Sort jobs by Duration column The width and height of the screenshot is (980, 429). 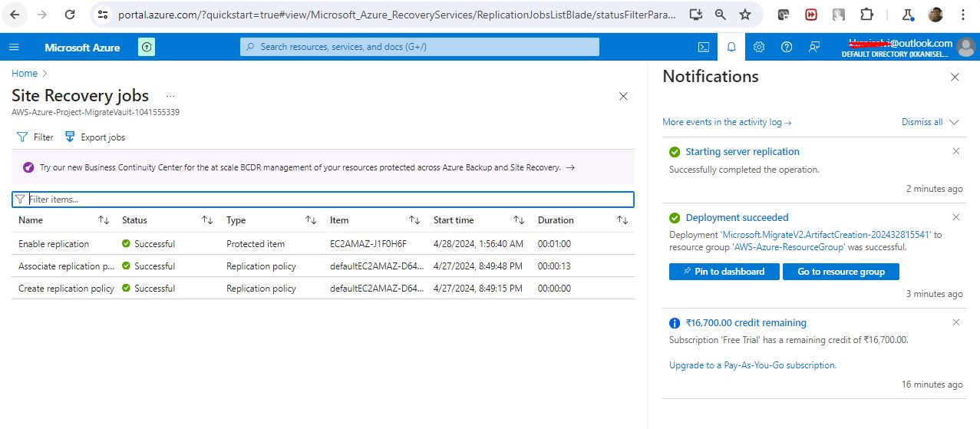[622, 220]
